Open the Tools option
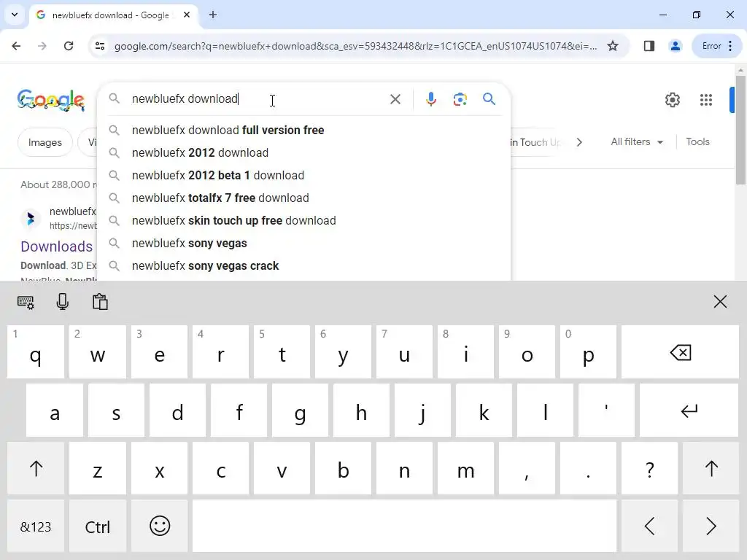The image size is (747, 560). pos(697,142)
